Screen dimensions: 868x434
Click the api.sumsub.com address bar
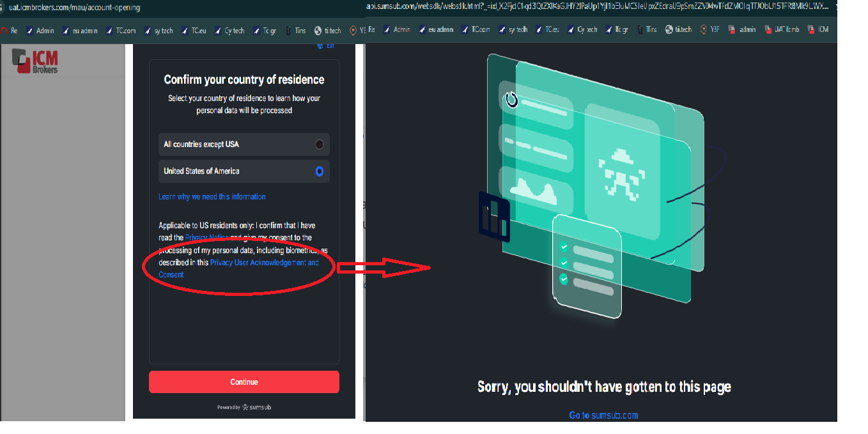(594, 6)
